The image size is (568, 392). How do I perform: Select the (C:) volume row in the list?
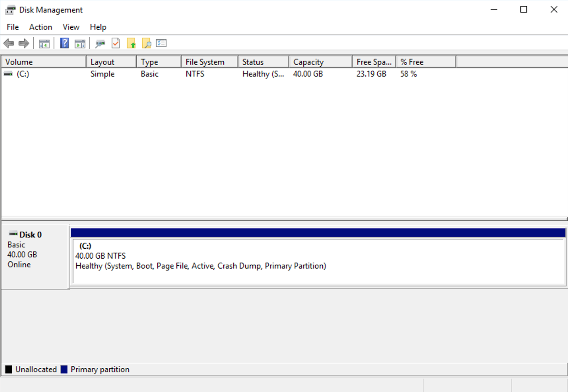(229, 74)
